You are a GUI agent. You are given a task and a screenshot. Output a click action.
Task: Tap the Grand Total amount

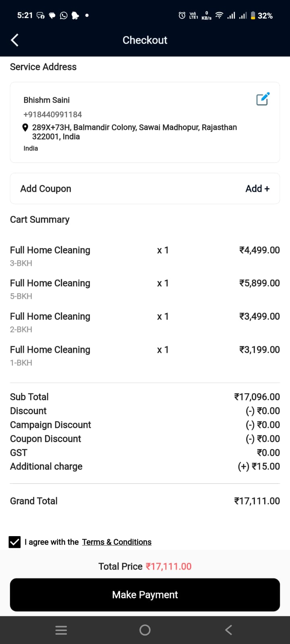point(257,501)
